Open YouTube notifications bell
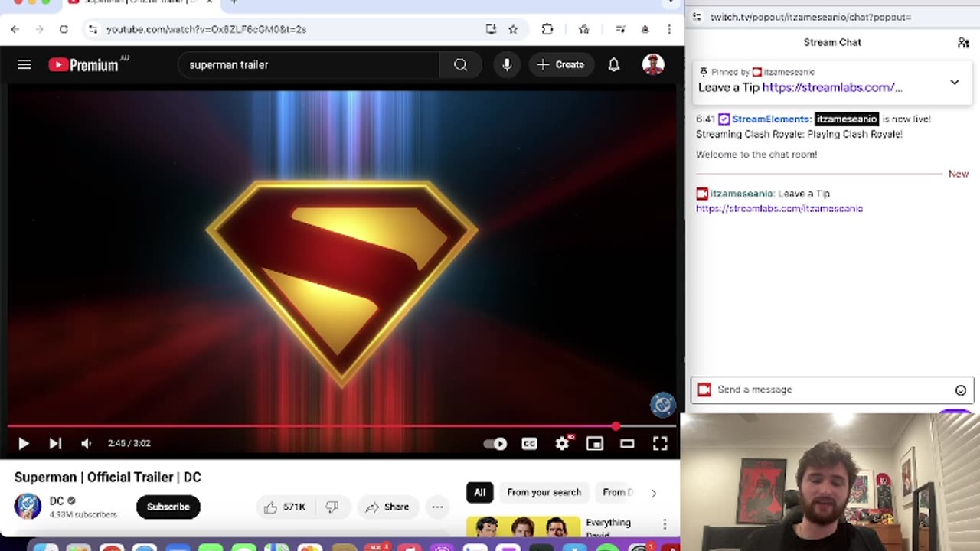Image resolution: width=980 pixels, height=551 pixels. (x=614, y=65)
